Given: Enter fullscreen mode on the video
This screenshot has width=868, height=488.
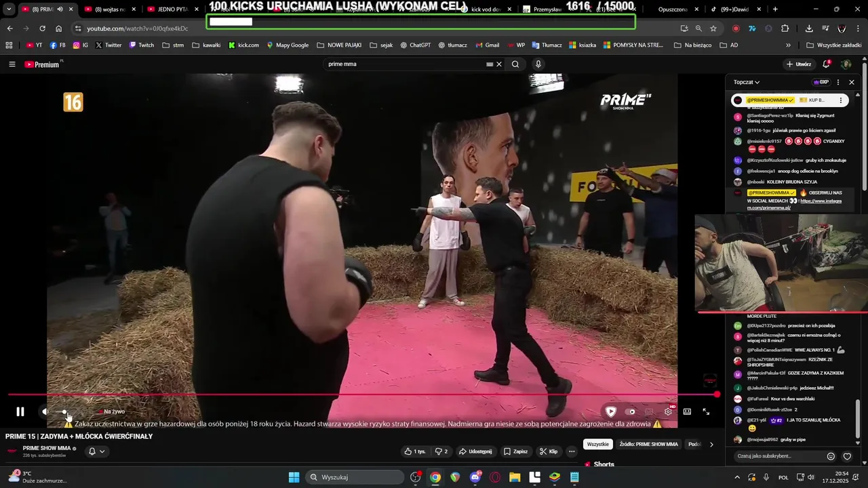Looking at the screenshot, I should point(706,411).
